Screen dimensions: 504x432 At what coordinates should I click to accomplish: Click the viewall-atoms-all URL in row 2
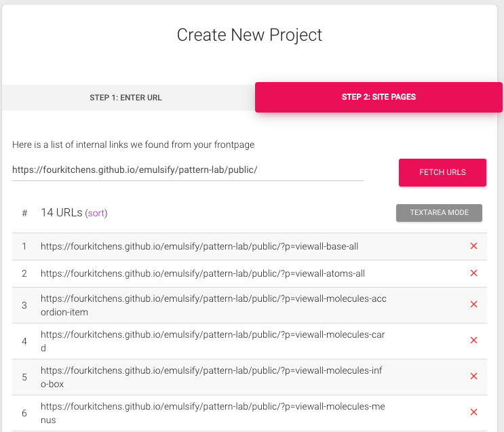[x=203, y=273]
